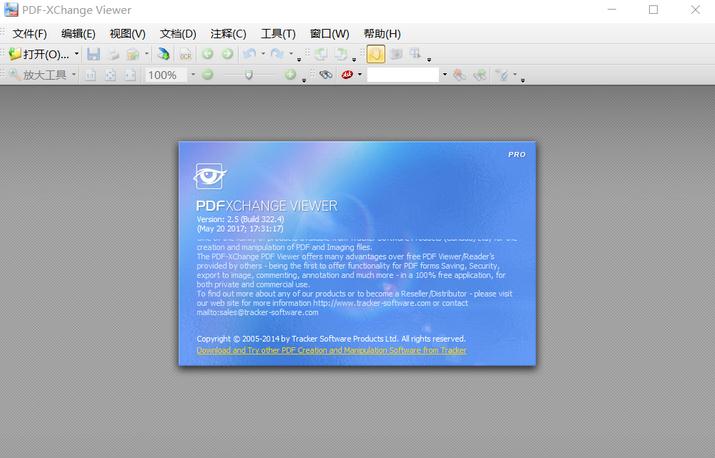
Task: Click the PRO label on splash screen
Action: [517, 155]
